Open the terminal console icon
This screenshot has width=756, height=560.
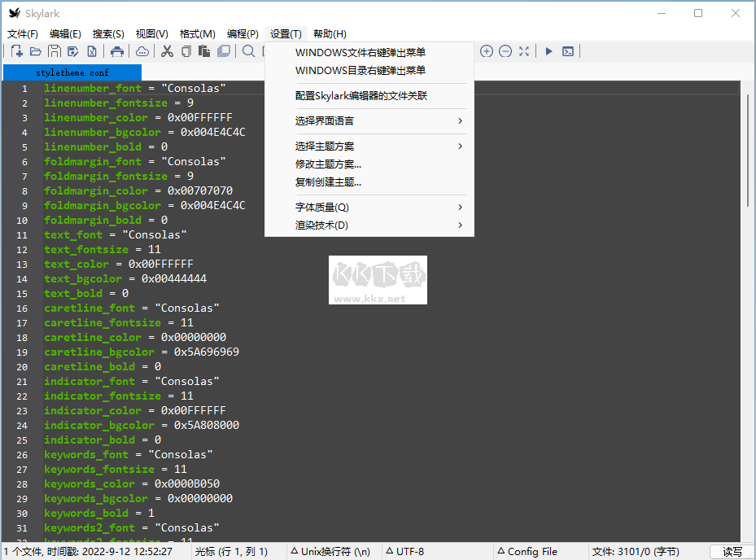tap(567, 50)
